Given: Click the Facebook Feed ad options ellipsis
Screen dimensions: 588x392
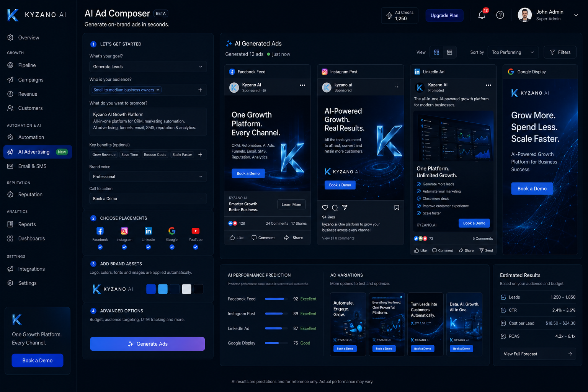Looking at the screenshot, I should (302, 85).
